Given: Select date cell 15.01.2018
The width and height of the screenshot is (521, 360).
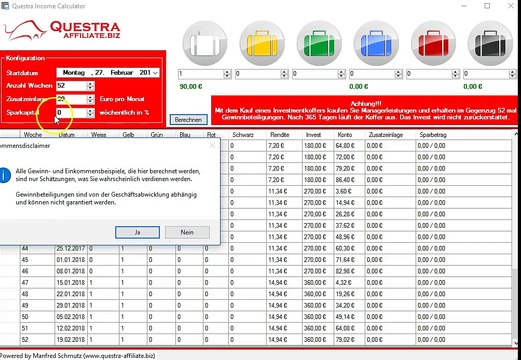Looking at the screenshot, I should [71, 283].
